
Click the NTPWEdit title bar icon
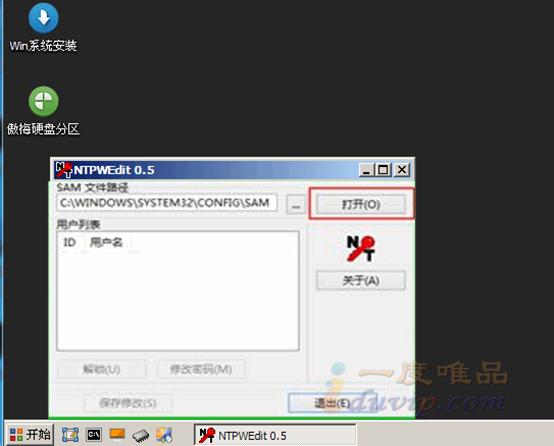point(64,170)
